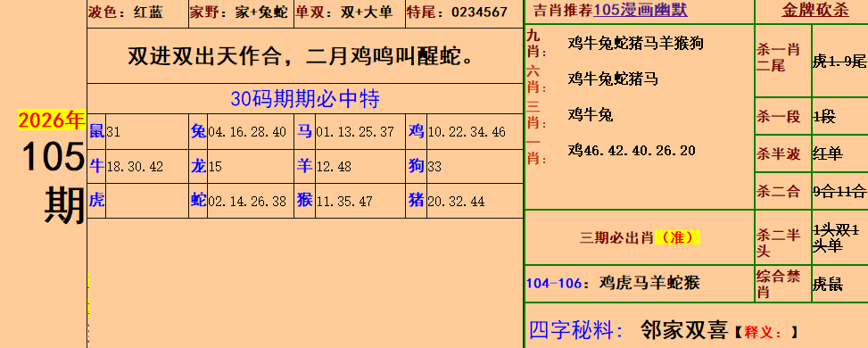Click the 杀一段 label
868x348 pixels.
779,117
